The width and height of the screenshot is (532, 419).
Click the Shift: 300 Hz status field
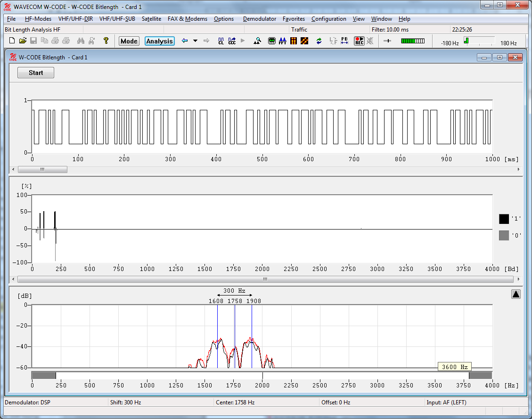160,403
